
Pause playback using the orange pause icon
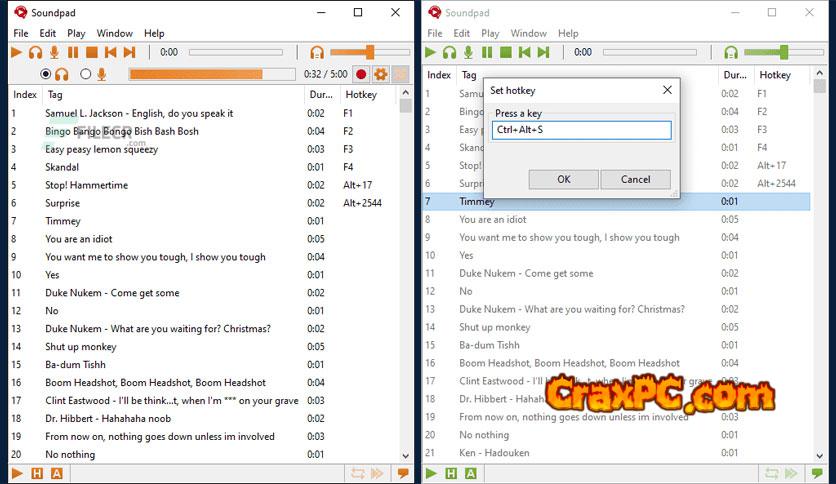pyautogui.click(x=73, y=52)
